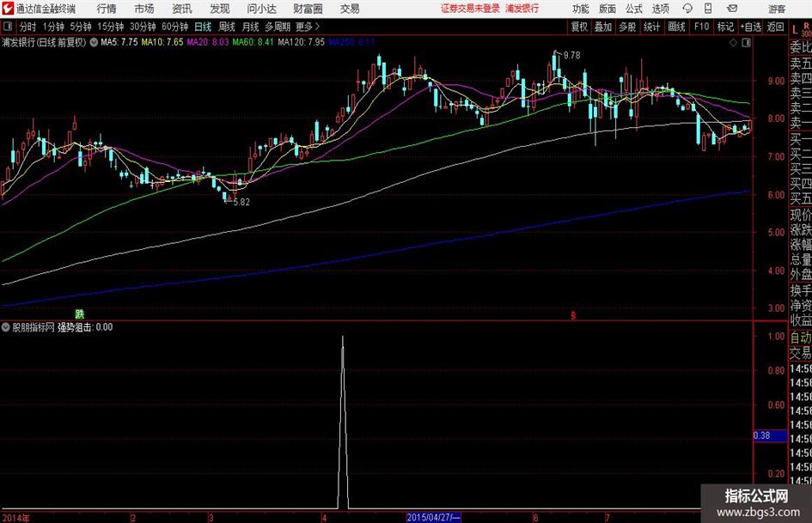Add stock via +自选 button

pyautogui.click(x=751, y=27)
